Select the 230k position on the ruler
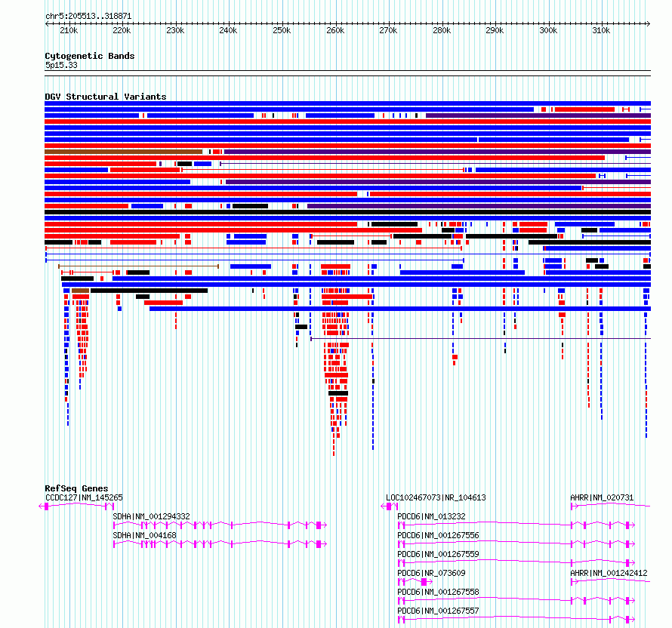Screen dimensions: 672x628 tap(175, 30)
